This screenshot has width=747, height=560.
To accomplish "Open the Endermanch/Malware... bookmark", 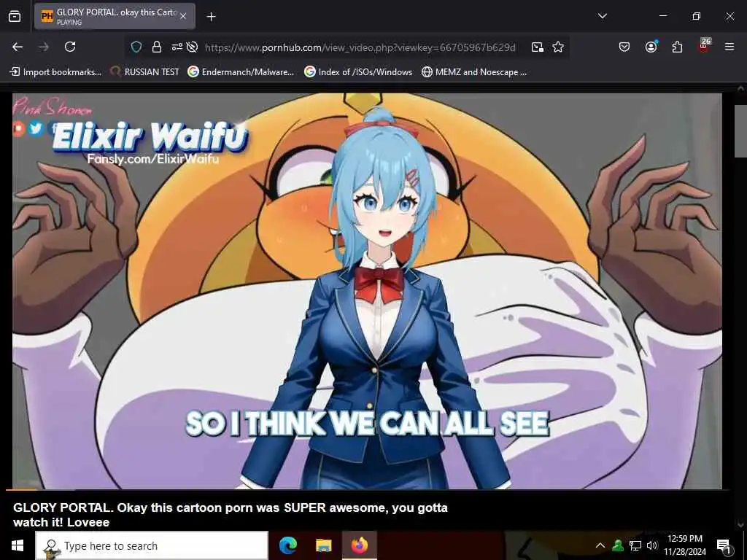I will click(x=241, y=72).
